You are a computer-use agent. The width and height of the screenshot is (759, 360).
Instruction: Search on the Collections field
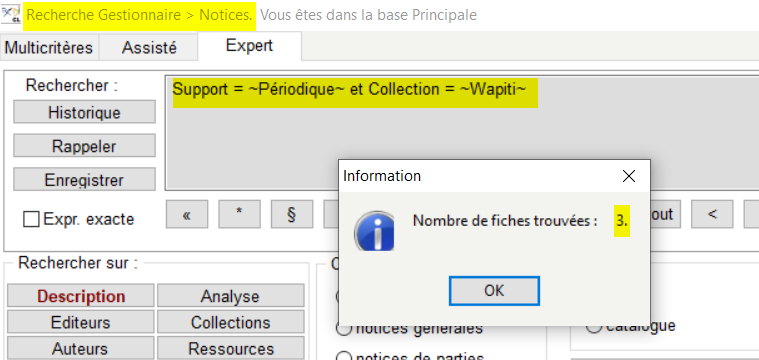(x=230, y=322)
